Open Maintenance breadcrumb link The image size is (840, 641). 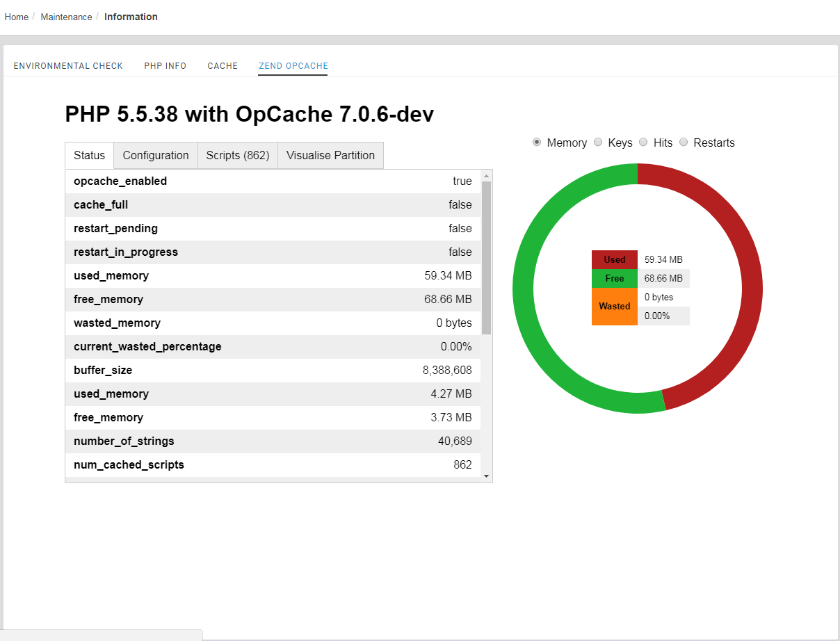66,17
